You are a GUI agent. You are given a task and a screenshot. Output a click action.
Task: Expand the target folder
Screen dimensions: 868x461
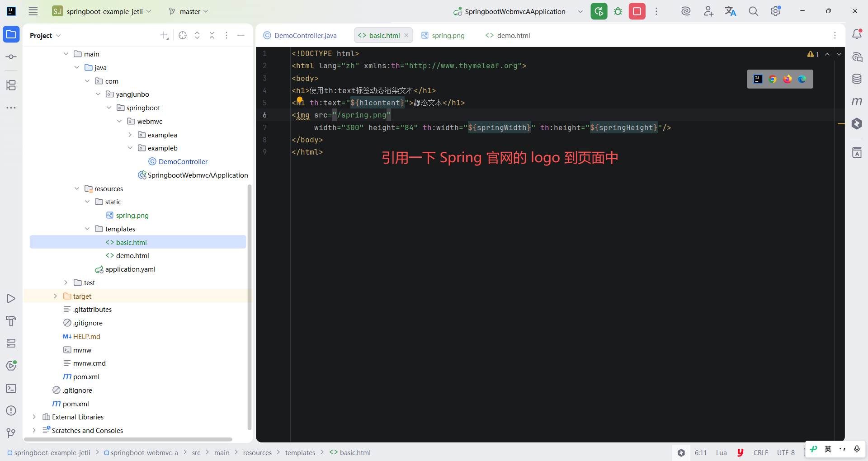point(55,296)
